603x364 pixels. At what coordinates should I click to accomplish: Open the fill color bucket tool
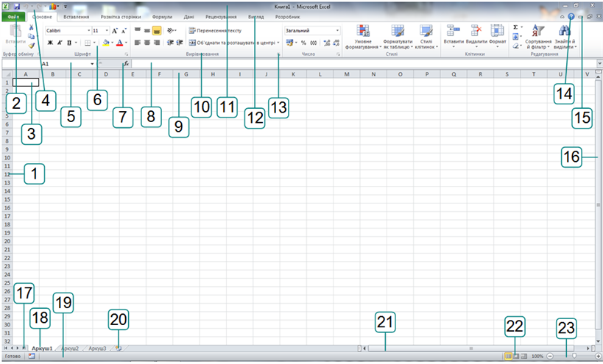coord(106,43)
